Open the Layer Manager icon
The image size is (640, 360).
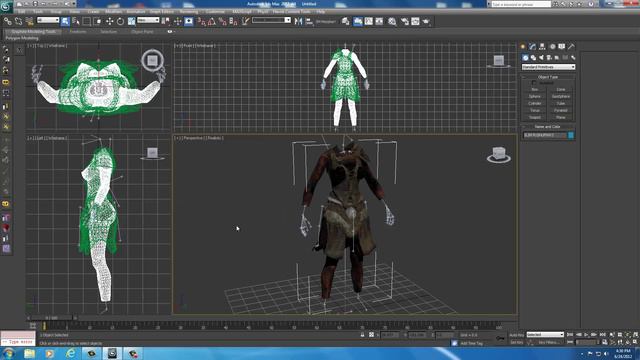coord(346,21)
